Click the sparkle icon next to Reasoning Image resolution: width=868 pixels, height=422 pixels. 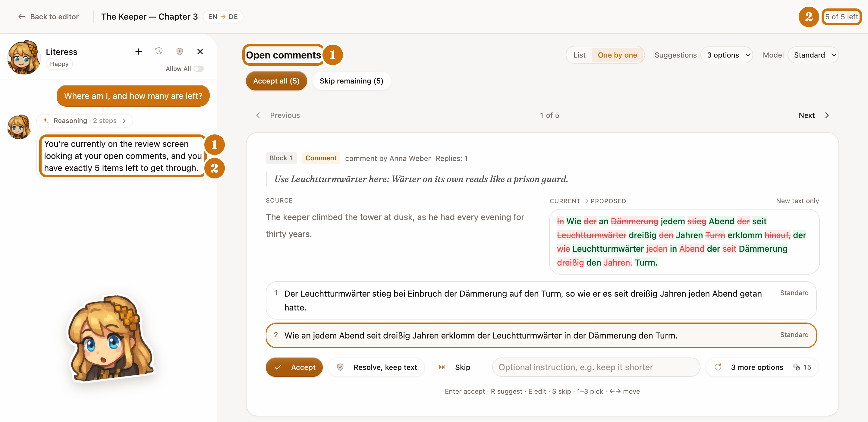46,120
